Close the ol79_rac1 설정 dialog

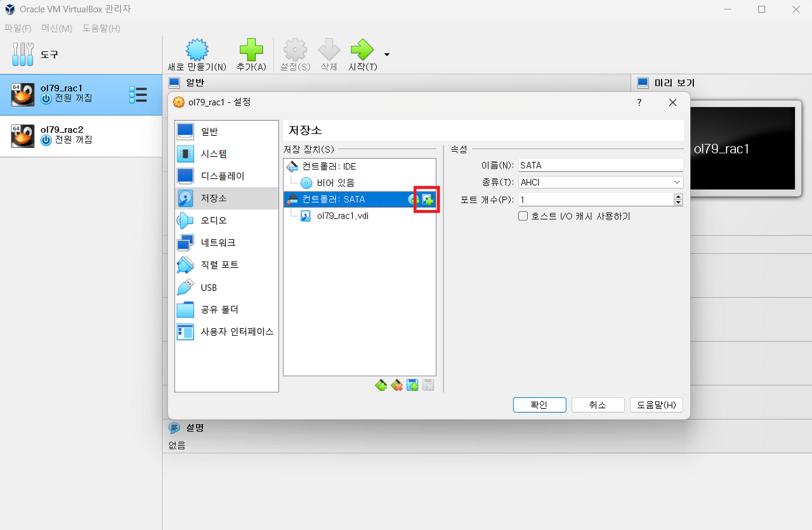(x=672, y=102)
